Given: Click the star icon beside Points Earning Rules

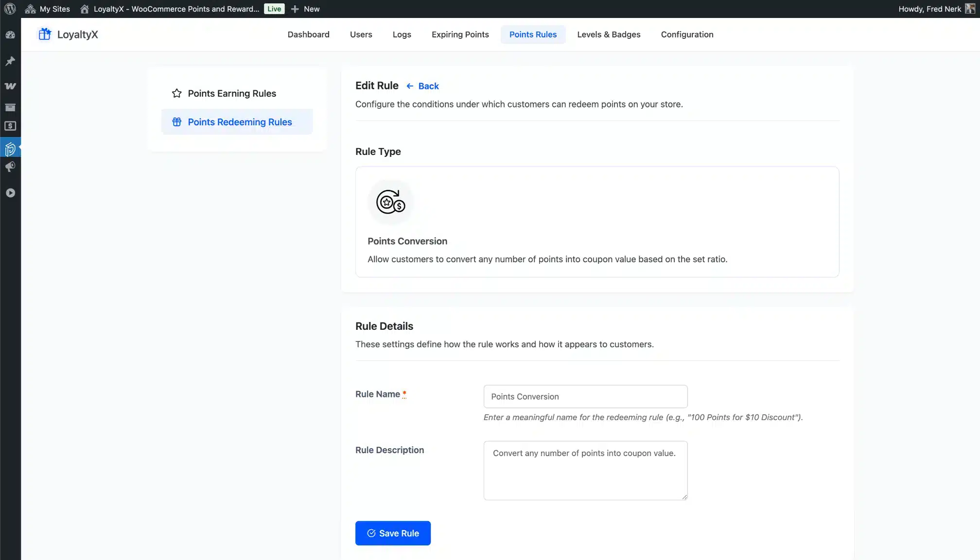Looking at the screenshot, I should [x=177, y=93].
